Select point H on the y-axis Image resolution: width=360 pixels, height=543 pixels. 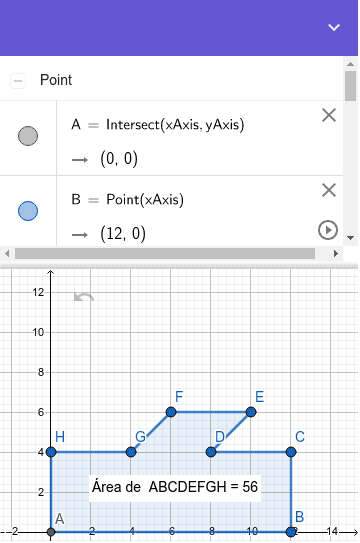pos(51,452)
